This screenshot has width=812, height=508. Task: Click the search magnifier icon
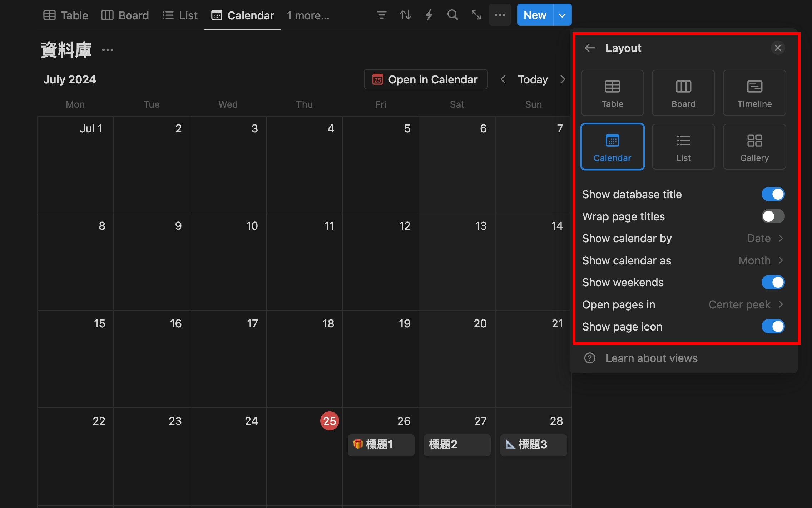[452, 15]
